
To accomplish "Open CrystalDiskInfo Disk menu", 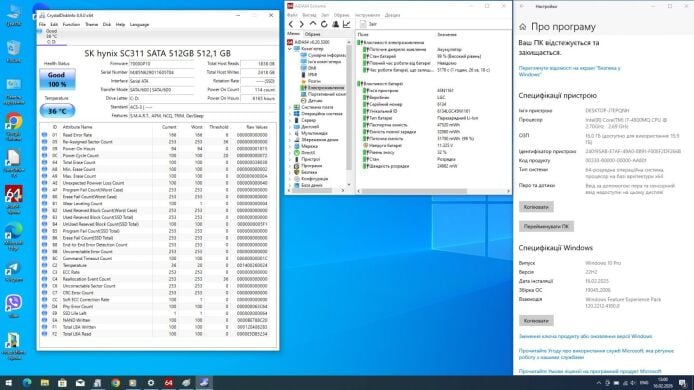I will pos(107,25).
